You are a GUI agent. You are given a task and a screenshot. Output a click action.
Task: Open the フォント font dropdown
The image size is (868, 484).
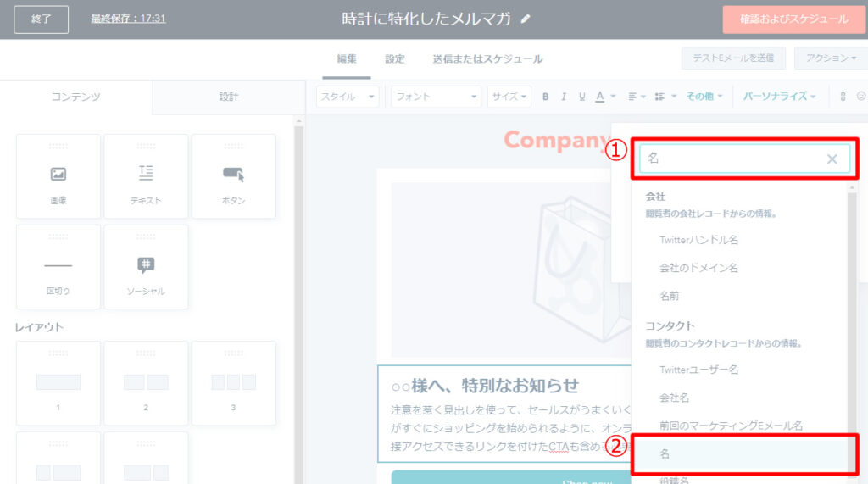pos(436,97)
